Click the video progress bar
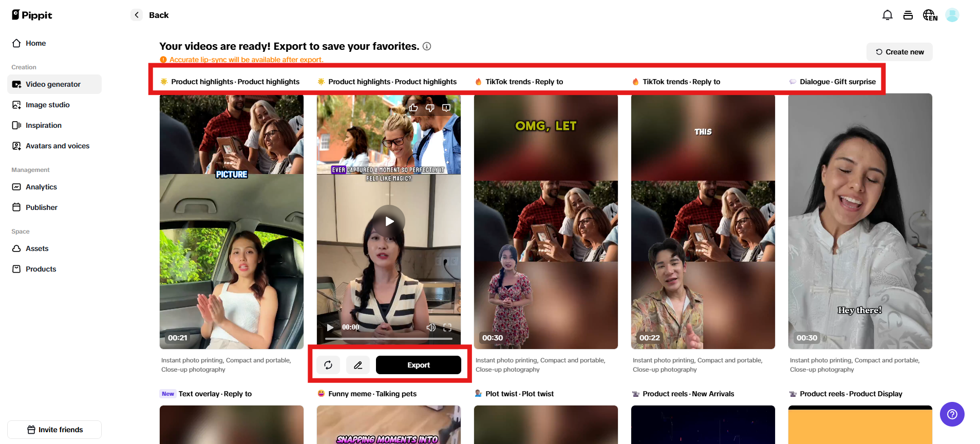 (389, 339)
